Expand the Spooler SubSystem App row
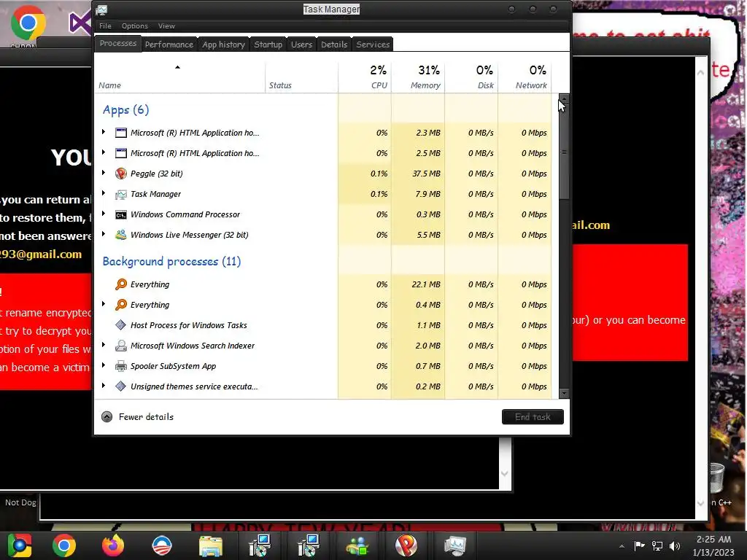 104,365
